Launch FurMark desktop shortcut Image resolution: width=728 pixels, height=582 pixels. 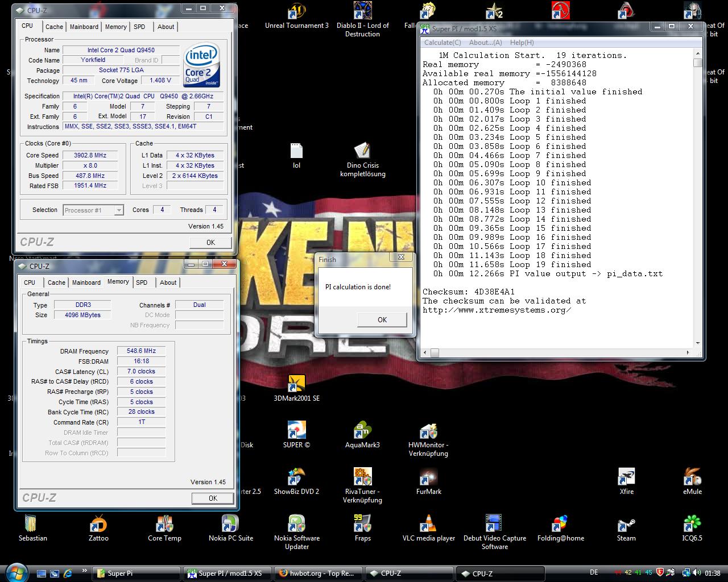(428, 481)
